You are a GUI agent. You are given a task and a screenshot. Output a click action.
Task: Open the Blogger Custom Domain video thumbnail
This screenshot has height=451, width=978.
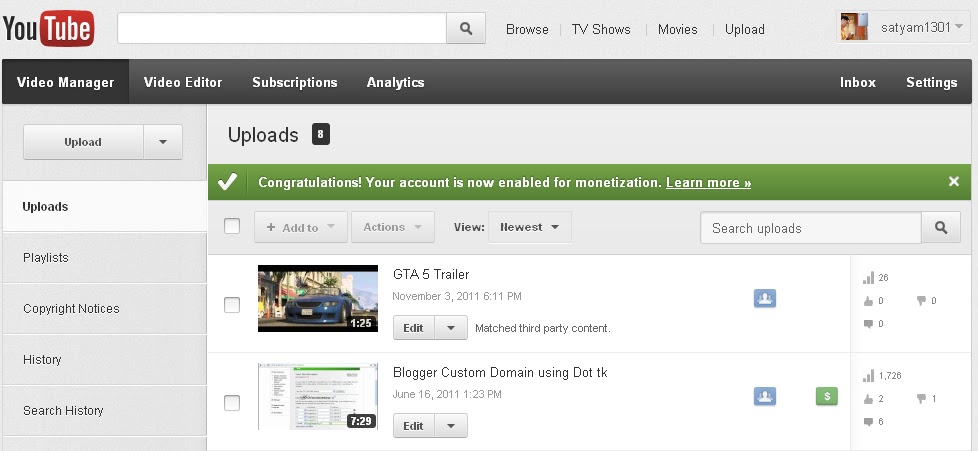tap(317, 396)
